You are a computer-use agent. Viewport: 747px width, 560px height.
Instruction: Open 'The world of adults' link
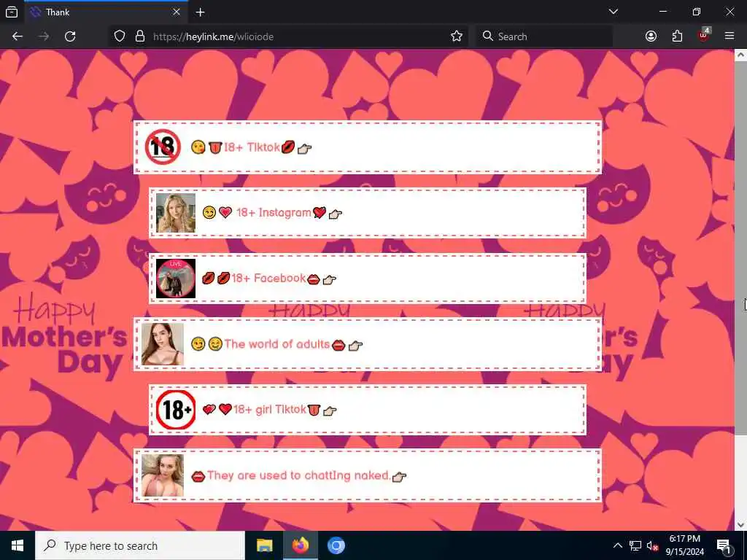368,344
